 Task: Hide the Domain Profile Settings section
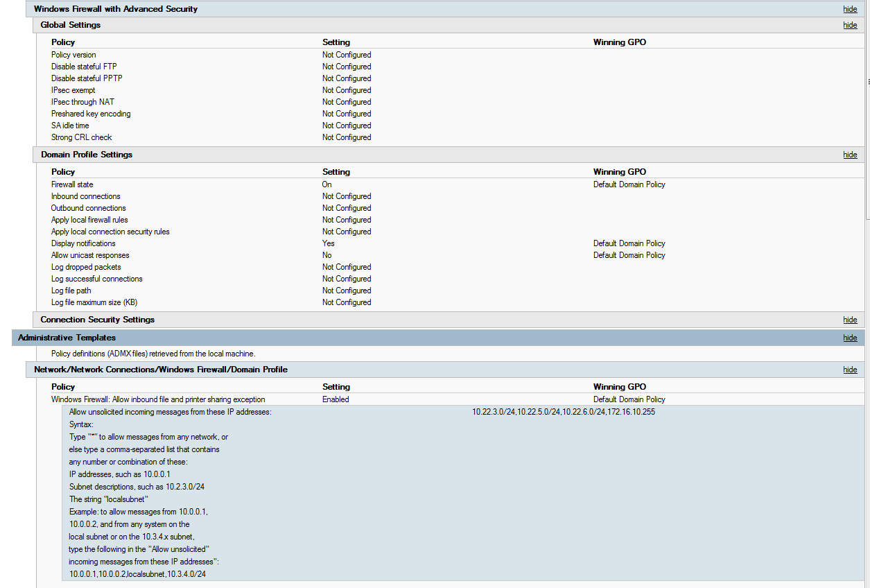[x=850, y=154]
